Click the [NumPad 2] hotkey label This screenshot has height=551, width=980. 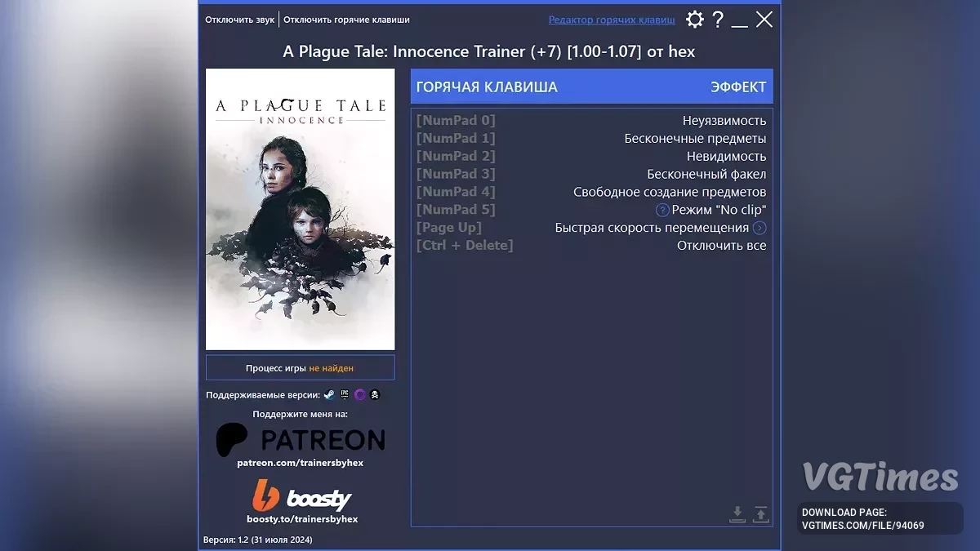[x=456, y=157]
